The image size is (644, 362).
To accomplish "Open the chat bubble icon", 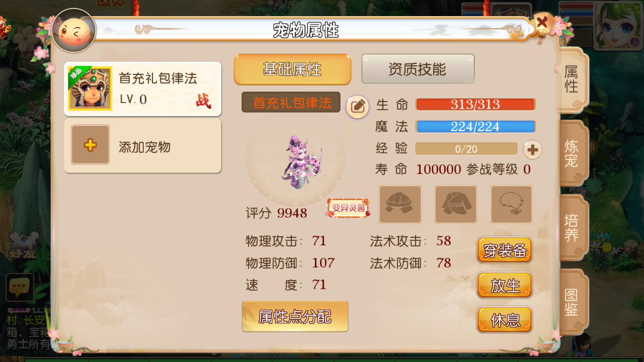I will click(x=20, y=288).
